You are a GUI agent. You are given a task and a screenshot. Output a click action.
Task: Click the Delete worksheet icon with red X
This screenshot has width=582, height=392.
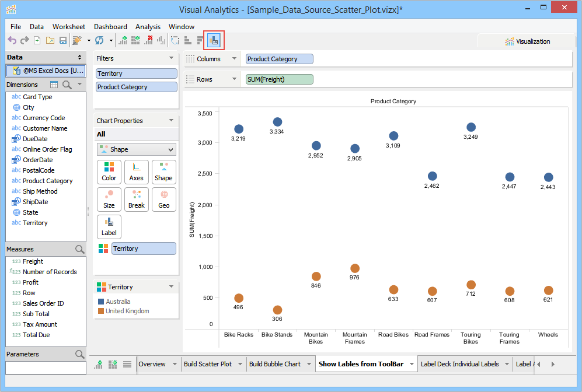click(149, 41)
